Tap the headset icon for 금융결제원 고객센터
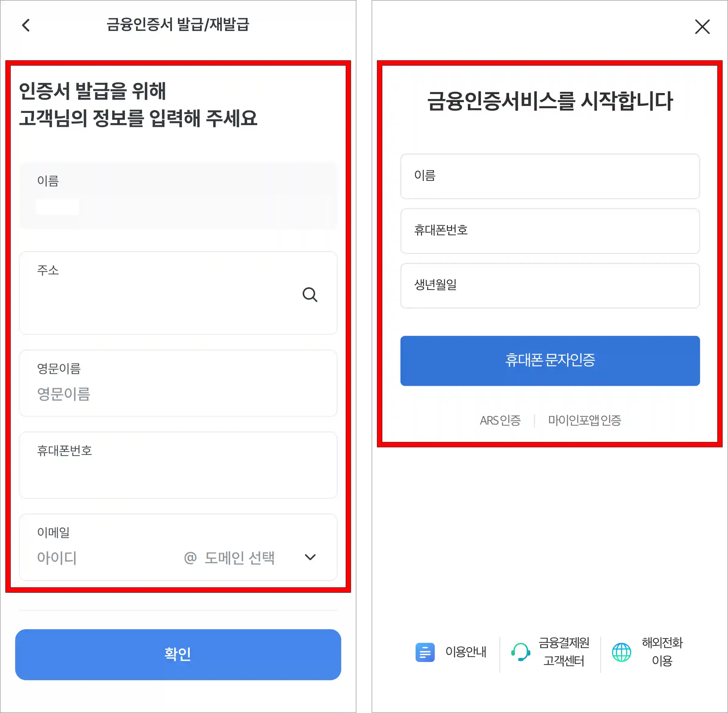 [521, 652]
